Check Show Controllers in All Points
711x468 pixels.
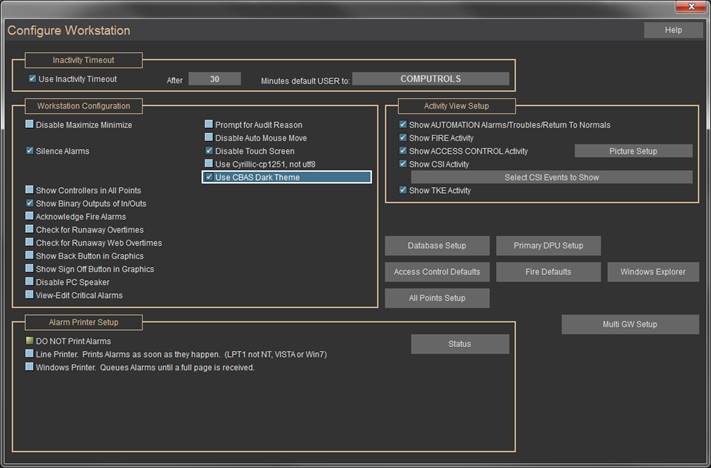[30, 190]
